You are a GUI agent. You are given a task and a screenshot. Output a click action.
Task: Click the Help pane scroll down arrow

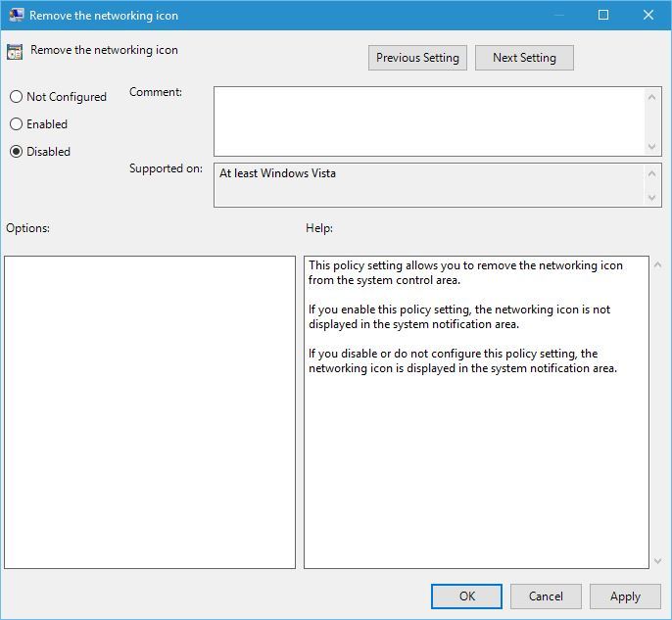pos(658,561)
